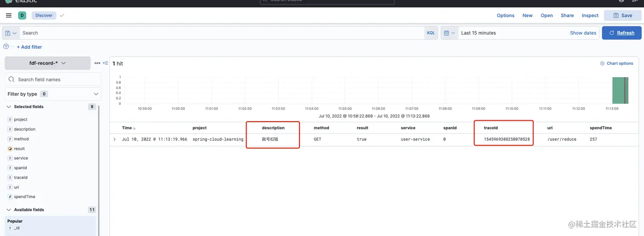
Task: Click number-type icon next to spendTime field
Action: 10,197
